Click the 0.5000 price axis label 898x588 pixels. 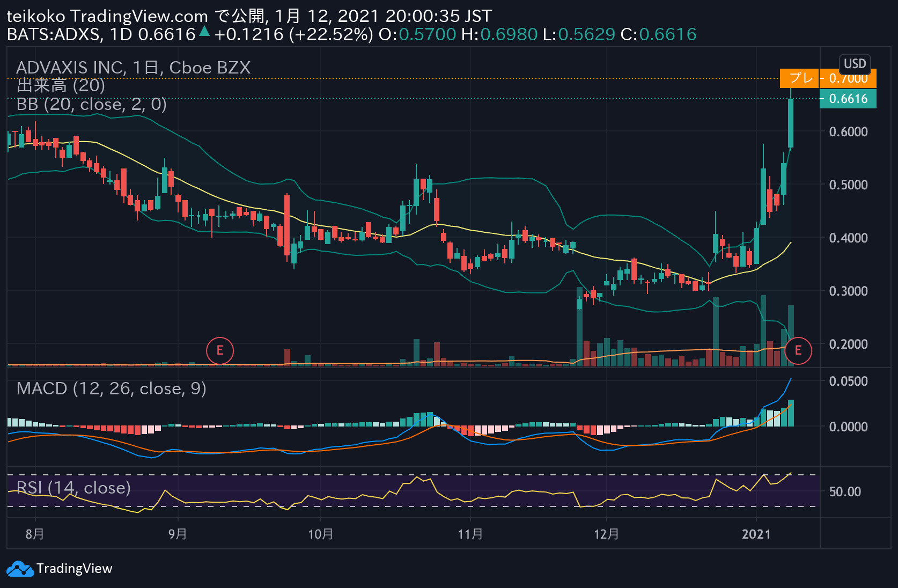click(848, 185)
